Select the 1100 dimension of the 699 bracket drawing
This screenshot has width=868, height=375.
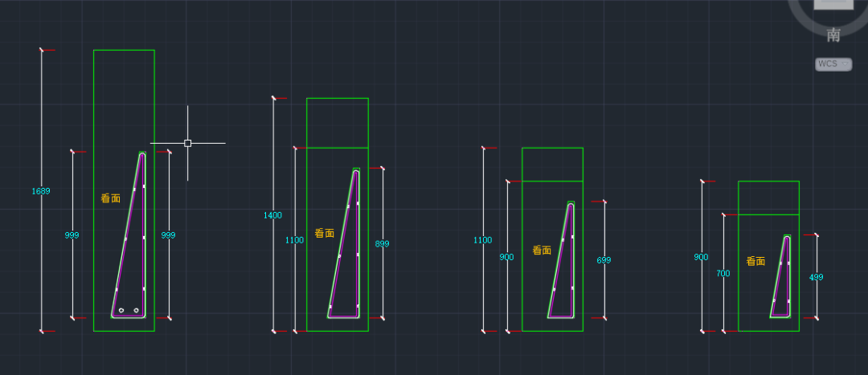pos(483,240)
